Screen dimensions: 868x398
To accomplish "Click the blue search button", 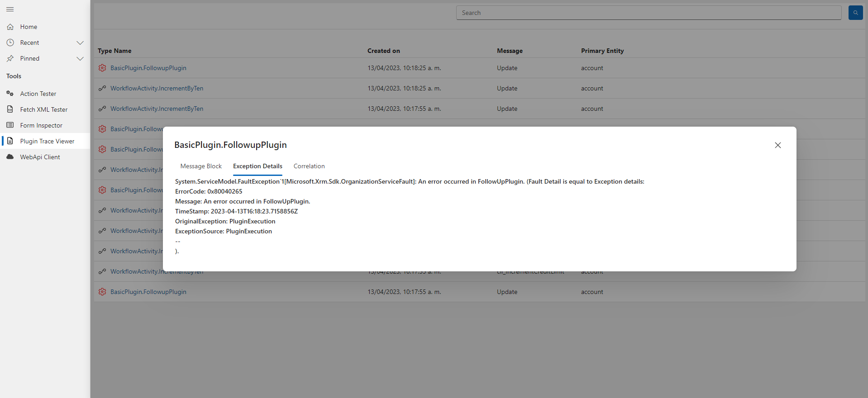I will tap(855, 13).
